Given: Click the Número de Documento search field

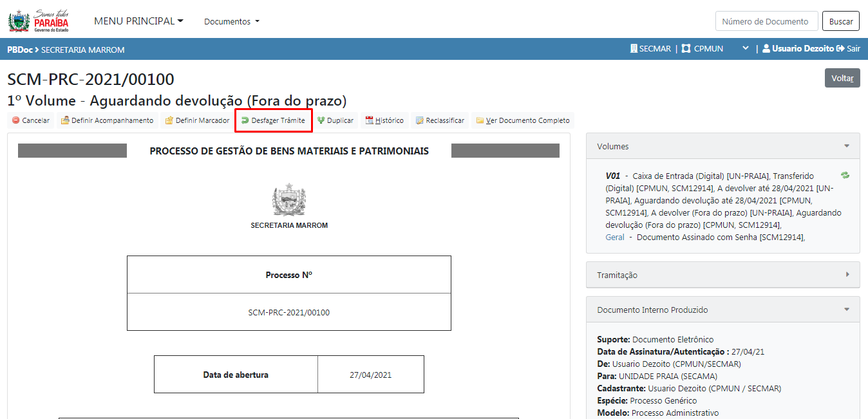Looking at the screenshot, I should [x=766, y=21].
